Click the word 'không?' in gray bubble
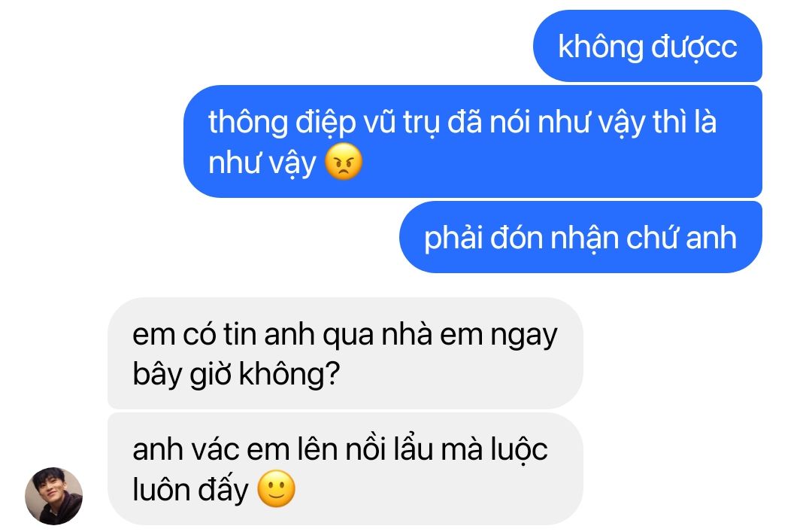 [289, 373]
